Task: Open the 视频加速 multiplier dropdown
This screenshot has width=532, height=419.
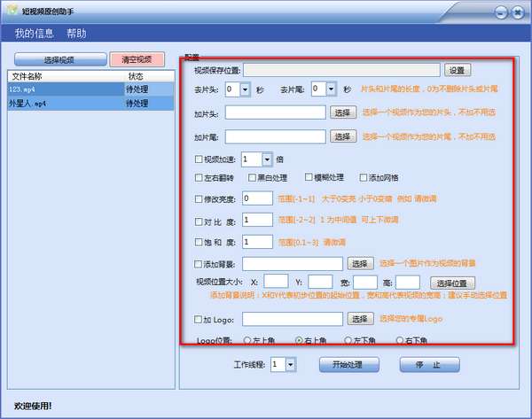Action: coord(267,159)
